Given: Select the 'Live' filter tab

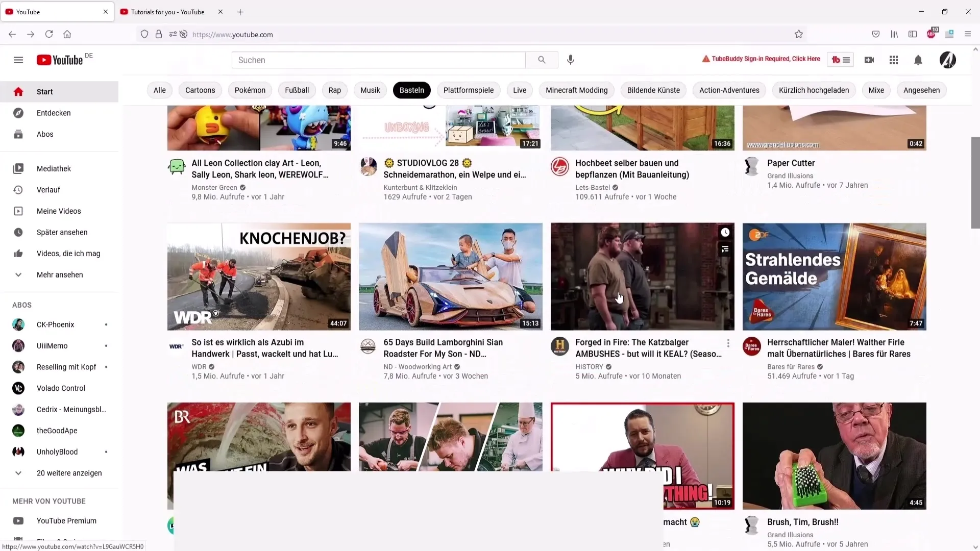Looking at the screenshot, I should click(520, 90).
